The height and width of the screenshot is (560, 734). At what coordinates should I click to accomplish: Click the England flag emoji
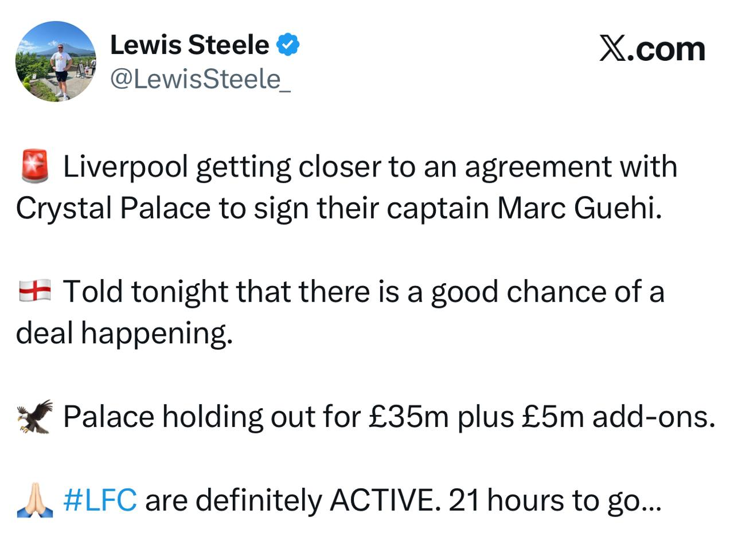[x=34, y=291]
